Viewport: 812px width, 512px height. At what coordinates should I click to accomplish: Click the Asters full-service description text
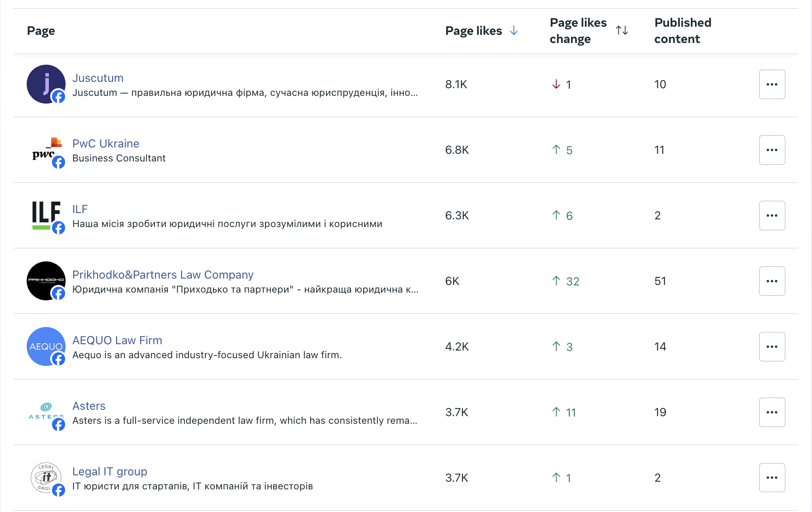(245, 420)
